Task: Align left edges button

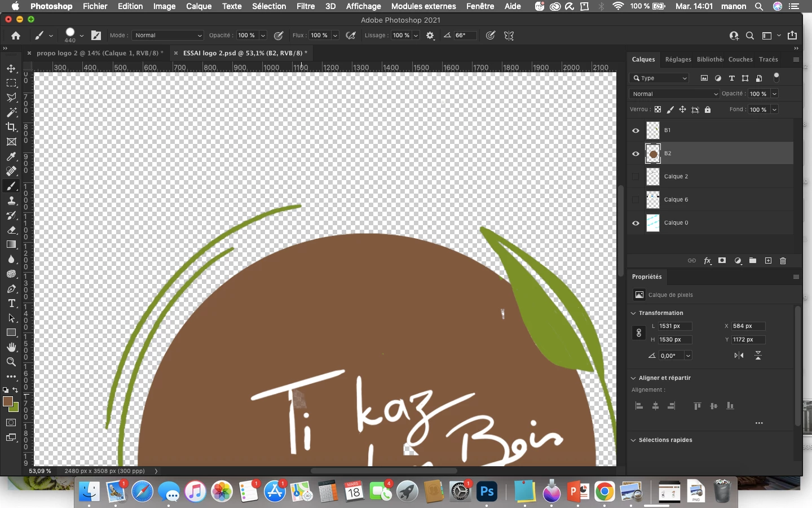Action: 639,406
